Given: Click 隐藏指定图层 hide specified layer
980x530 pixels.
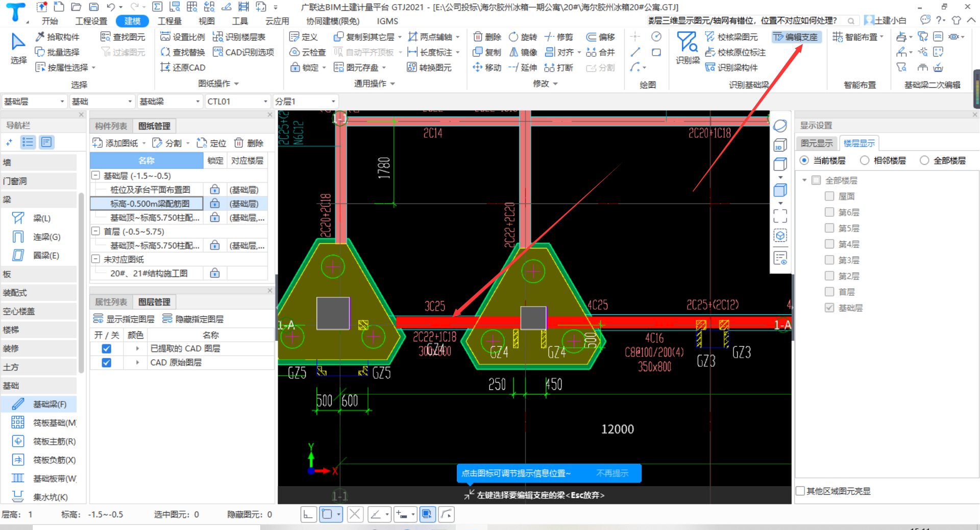Looking at the screenshot, I should pyautogui.click(x=193, y=319).
